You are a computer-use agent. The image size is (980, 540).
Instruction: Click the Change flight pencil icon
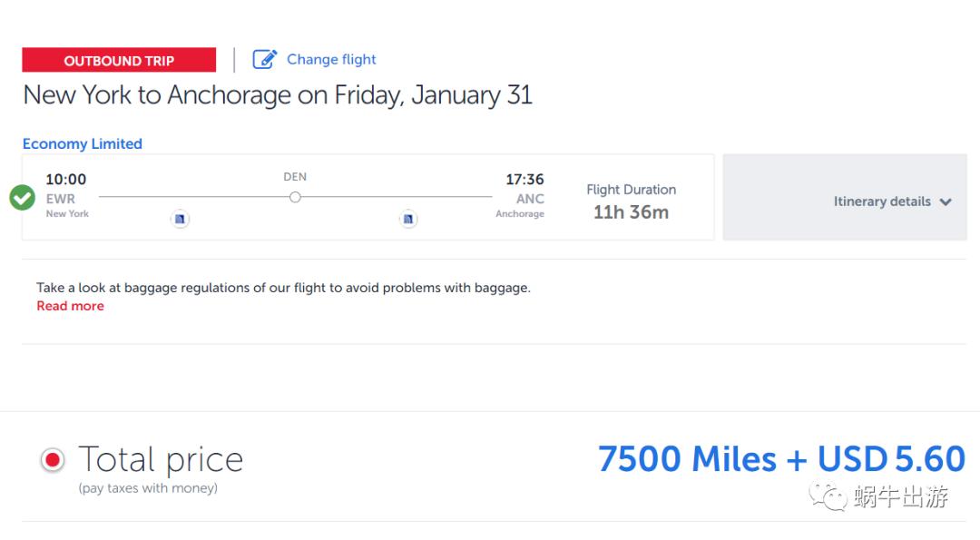264,60
